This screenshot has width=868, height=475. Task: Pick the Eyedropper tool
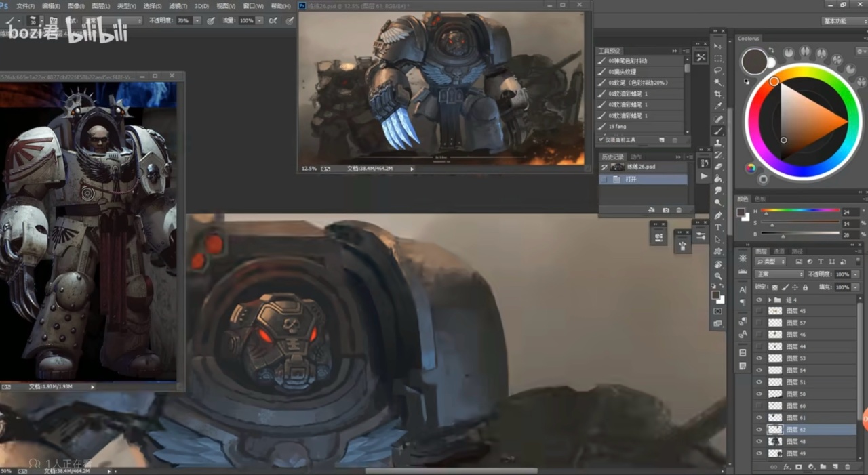pos(718,106)
